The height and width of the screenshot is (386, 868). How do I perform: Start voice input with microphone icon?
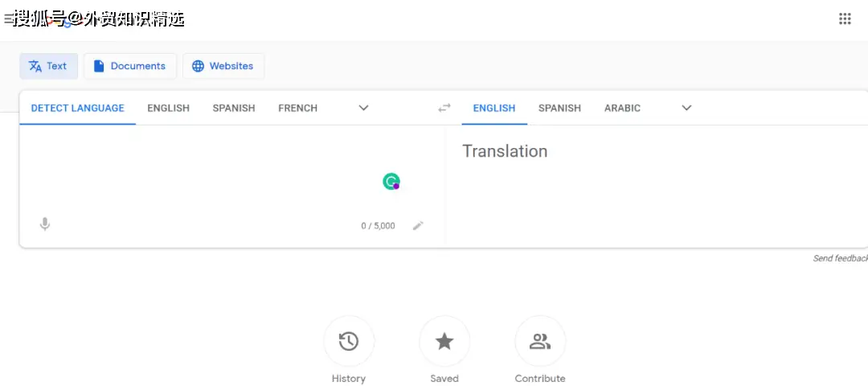pyautogui.click(x=45, y=224)
